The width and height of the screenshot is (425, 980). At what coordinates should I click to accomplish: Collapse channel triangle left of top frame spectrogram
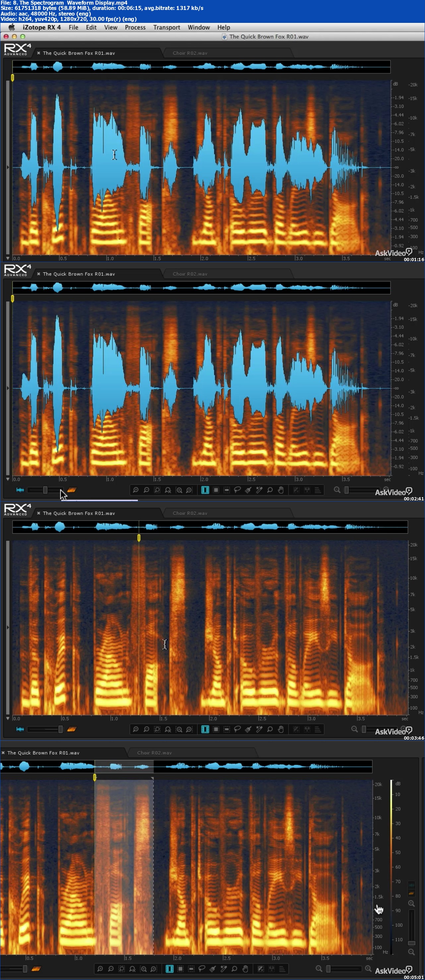click(x=8, y=167)
